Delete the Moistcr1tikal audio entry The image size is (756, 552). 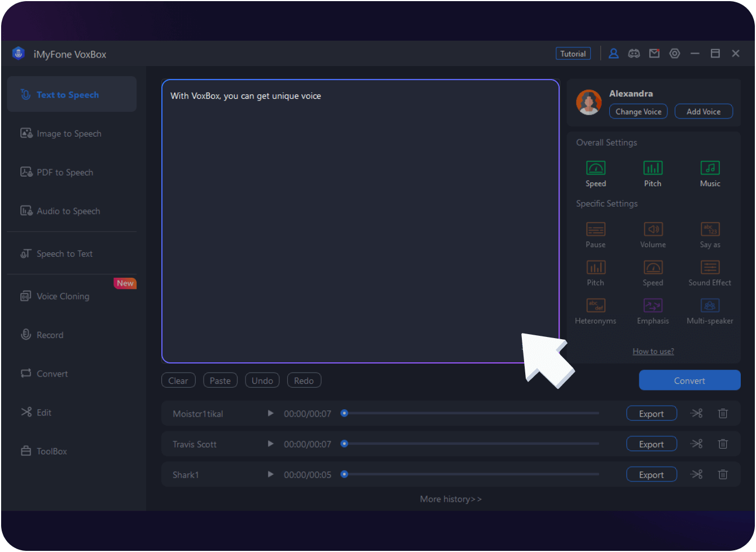[x=723, y=414]
